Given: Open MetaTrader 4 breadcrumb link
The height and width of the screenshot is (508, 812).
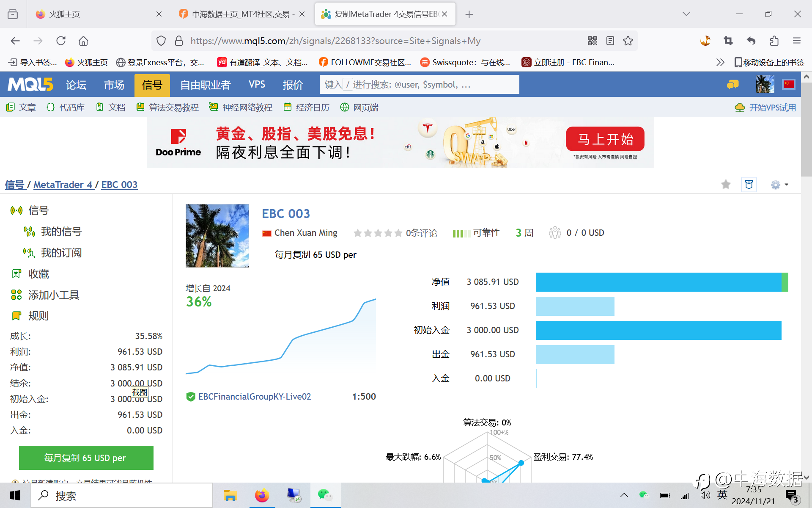Looking at the screenshot, I should pos(63,185).
